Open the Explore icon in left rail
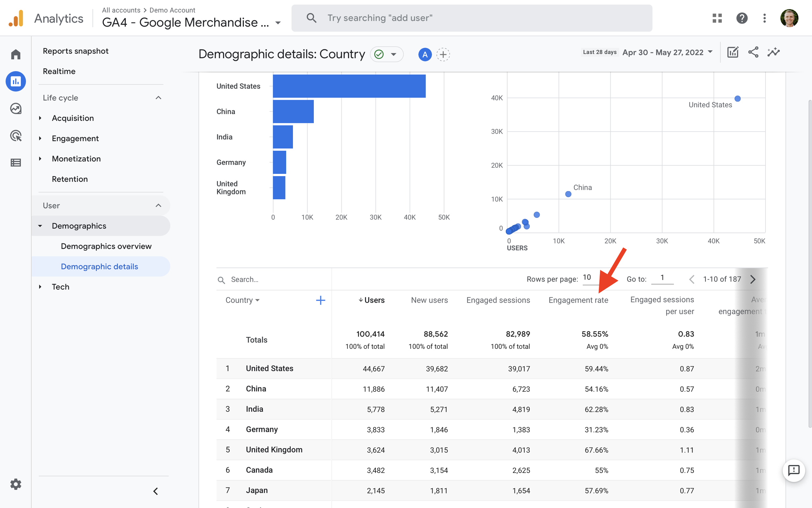The image size is (812, 508). point(16,109)
